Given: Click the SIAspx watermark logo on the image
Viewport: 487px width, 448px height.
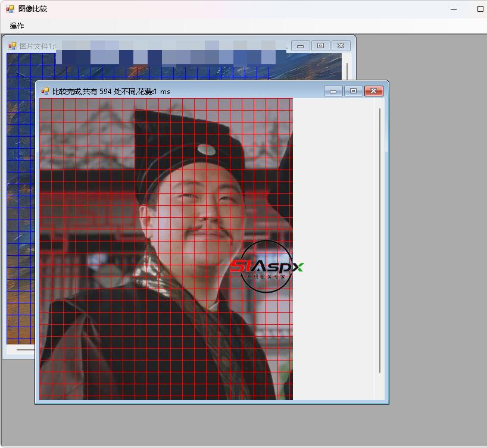Looking at the screenshot, I should tap(266, 267).
